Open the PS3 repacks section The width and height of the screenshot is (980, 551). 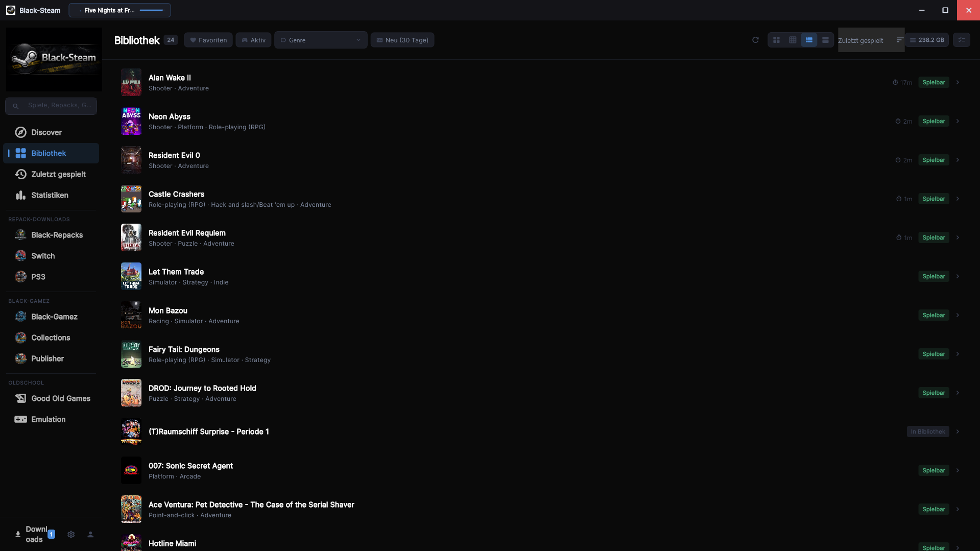(51, 277)
